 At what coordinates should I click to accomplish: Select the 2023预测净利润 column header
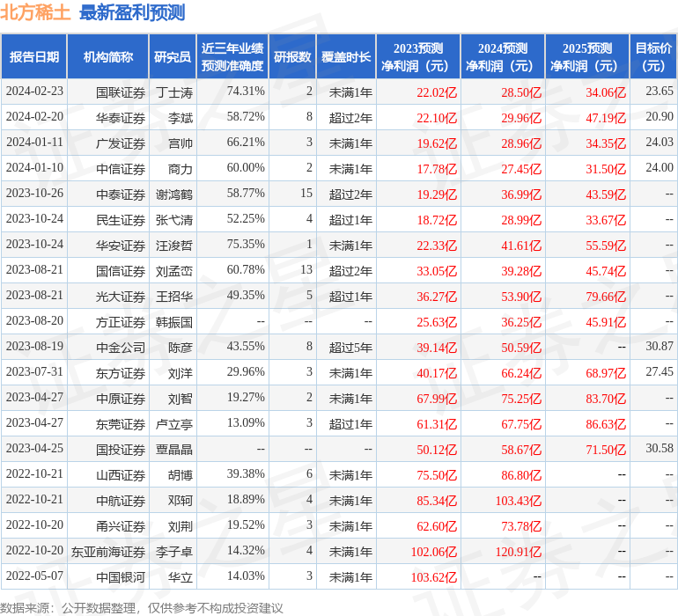(x=418, y=57)
